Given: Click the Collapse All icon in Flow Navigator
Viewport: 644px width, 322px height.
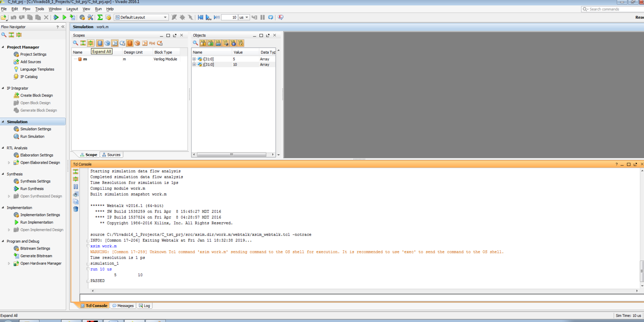Looking at the screenshot, I should click(12, 35).
